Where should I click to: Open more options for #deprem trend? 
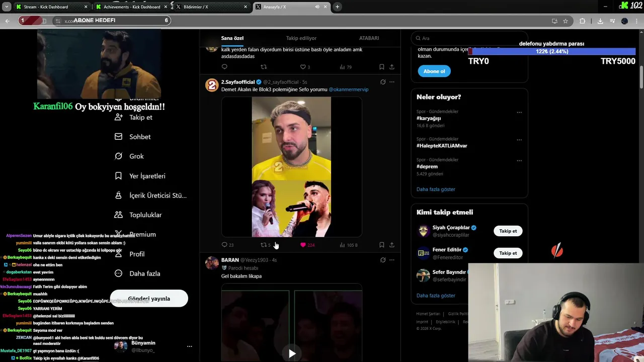(x=519, y=161)
